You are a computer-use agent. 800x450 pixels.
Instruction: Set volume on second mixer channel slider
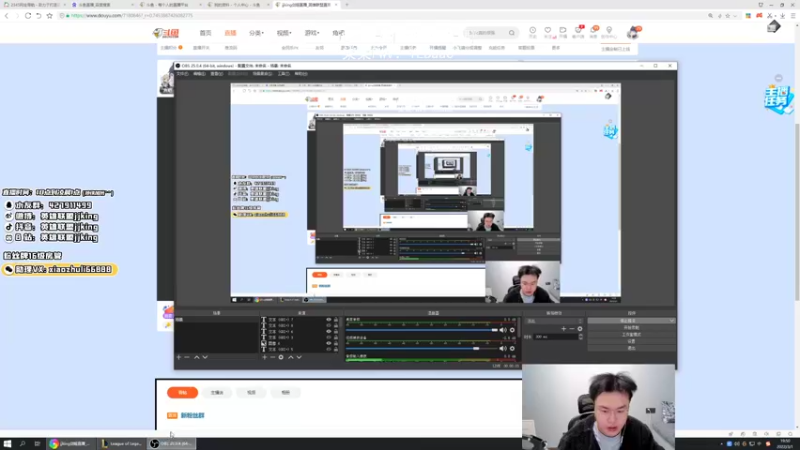tap(421, 348)
